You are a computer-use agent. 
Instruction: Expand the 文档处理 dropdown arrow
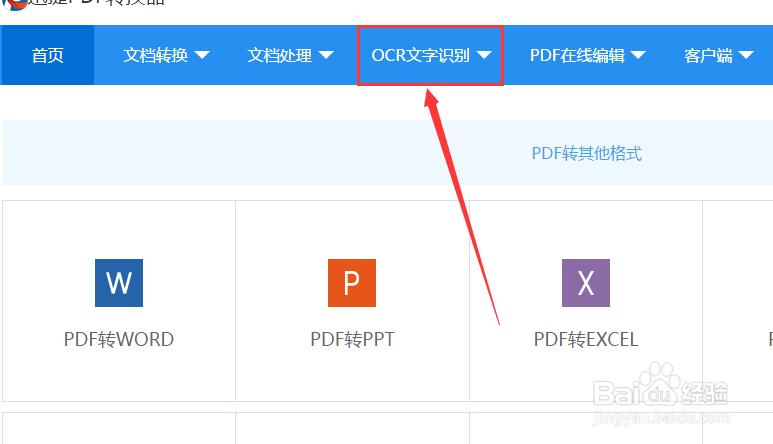pyautogui.click(x=326, y=55)
